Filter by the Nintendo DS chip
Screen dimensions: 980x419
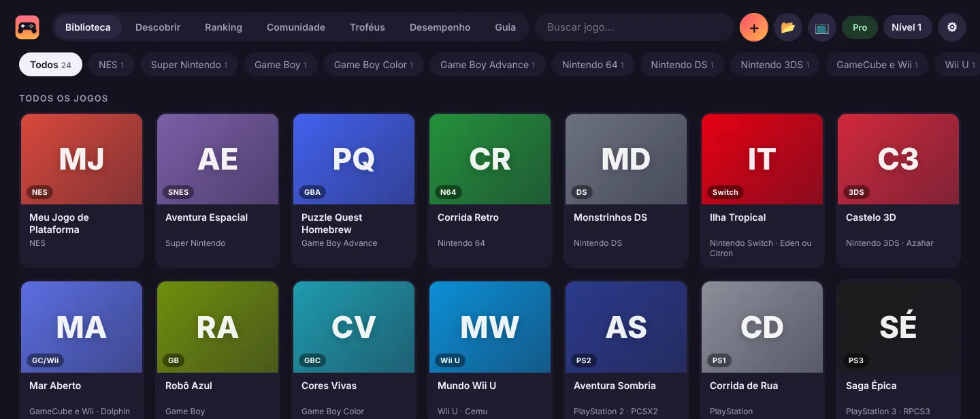pos(682,65)
